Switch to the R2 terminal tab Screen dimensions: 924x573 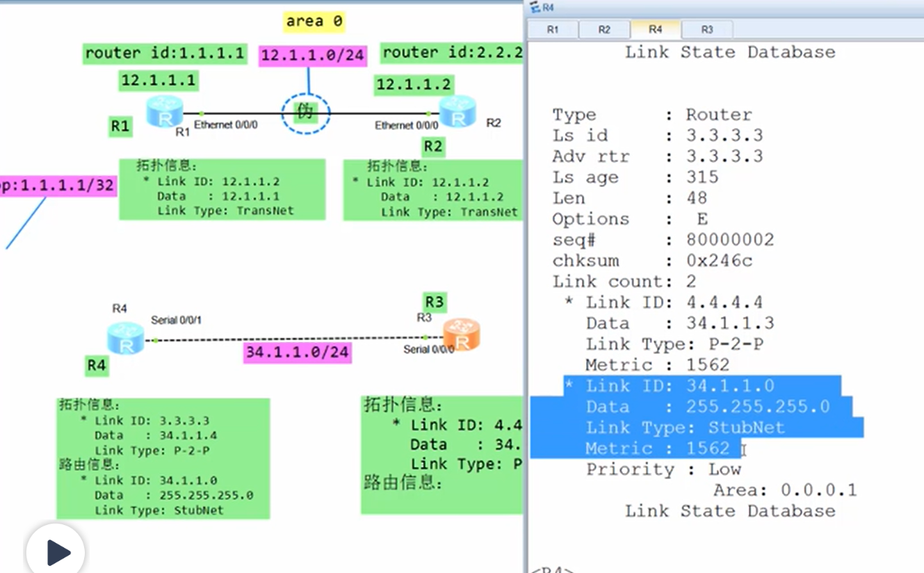coord(604,29)
